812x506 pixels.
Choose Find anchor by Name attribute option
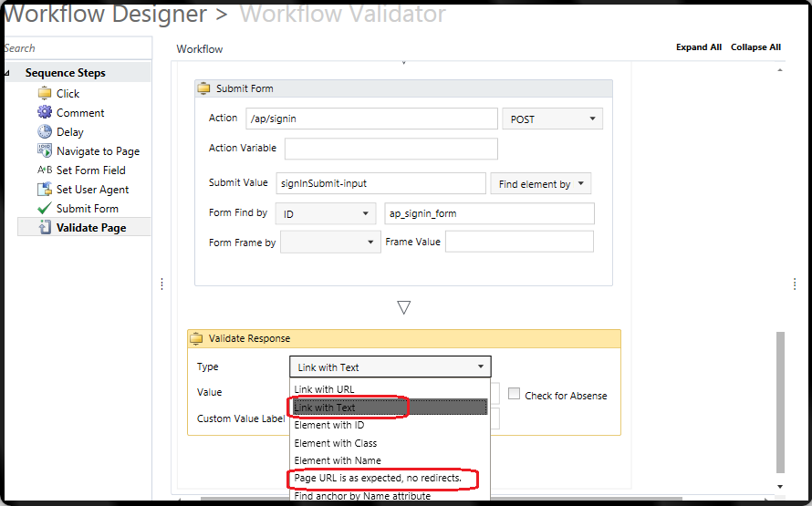point(390,495)
